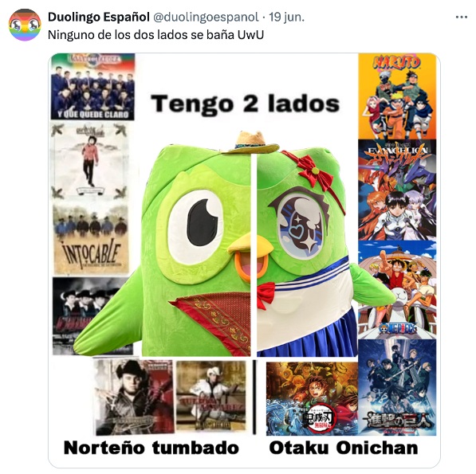The image size is (476, 474).
Task: Click the 'Norteño tumbado' caption
Action: tap(151, 448)
